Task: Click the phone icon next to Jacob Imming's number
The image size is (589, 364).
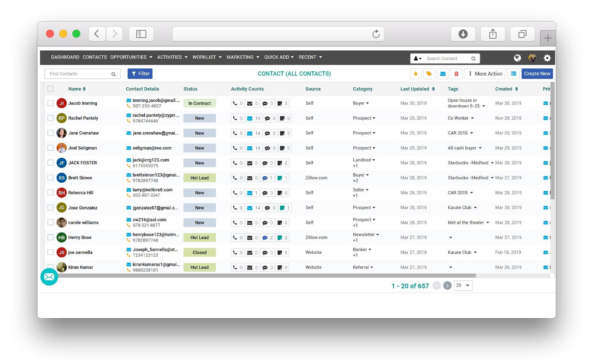Action: point(129,106)
